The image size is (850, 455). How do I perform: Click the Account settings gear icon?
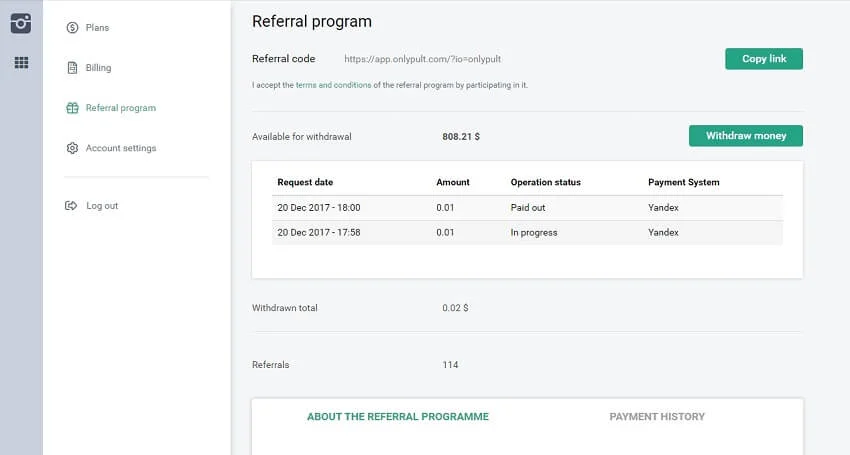72,148
